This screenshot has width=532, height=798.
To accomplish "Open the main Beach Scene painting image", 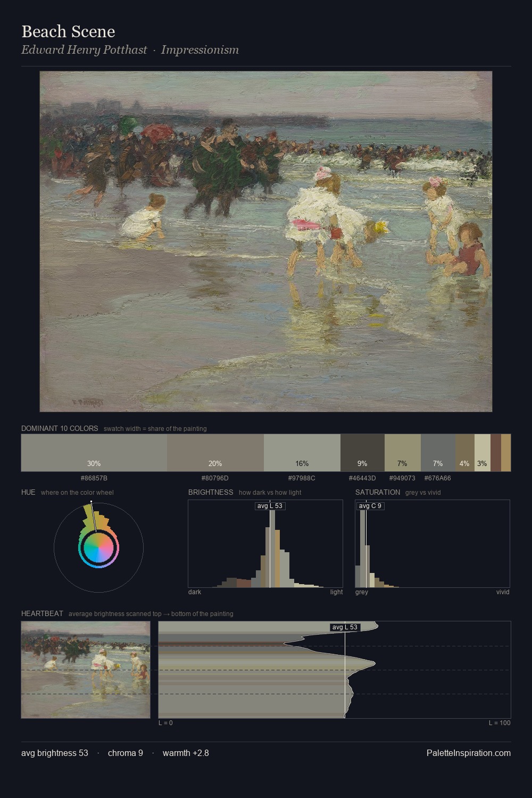I will 266,242.
